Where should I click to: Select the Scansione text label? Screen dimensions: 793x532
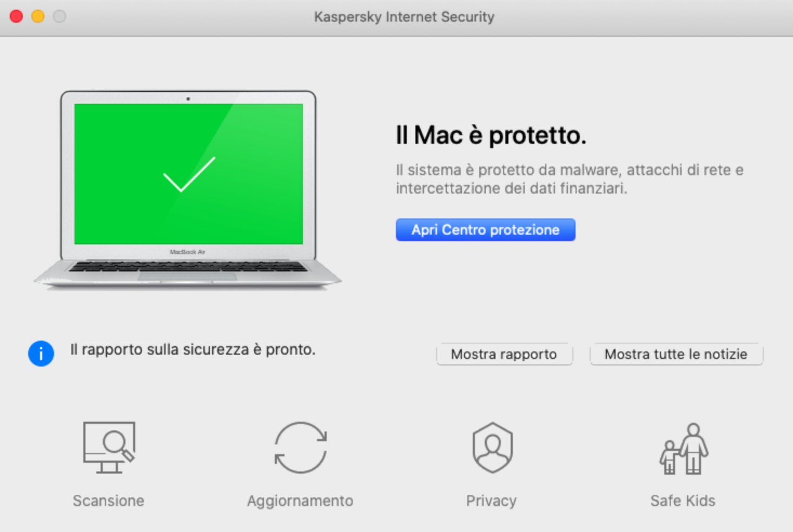tap(108, 500)
